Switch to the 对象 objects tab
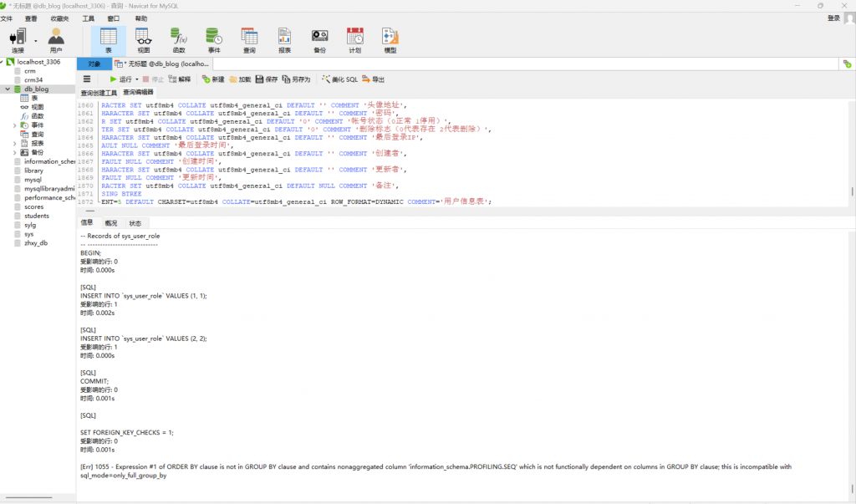The image size is (856, 504). [x=94, y=64]
